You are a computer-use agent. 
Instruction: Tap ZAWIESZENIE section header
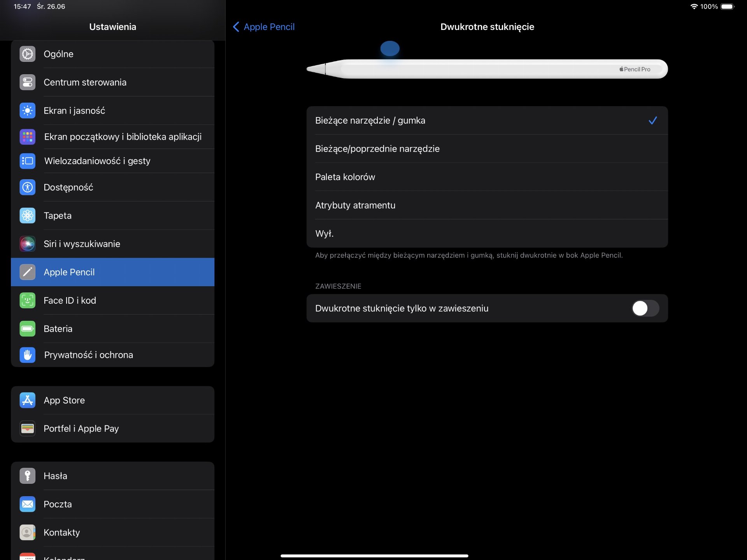click(338, 286)
